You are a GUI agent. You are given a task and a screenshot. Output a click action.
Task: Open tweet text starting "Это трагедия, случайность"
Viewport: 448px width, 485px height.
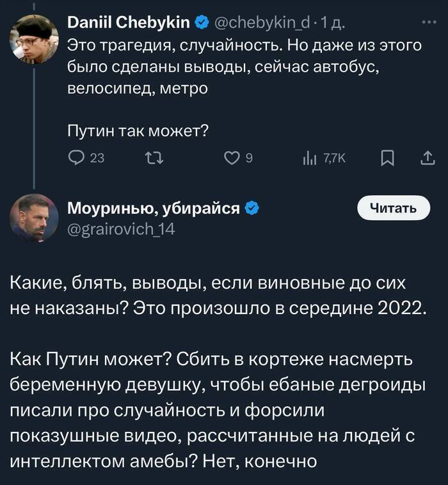point(243,67)
